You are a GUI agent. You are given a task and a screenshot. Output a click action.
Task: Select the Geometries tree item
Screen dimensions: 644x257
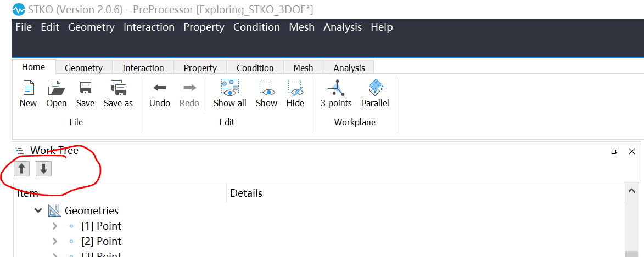92,210
